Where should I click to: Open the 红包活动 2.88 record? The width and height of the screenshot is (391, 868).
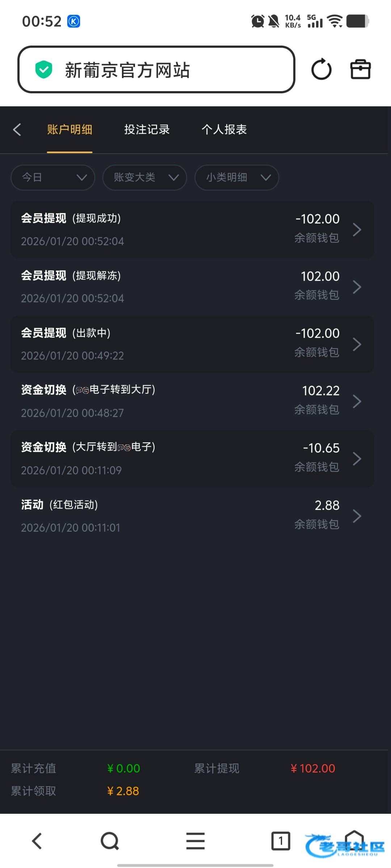192,516
